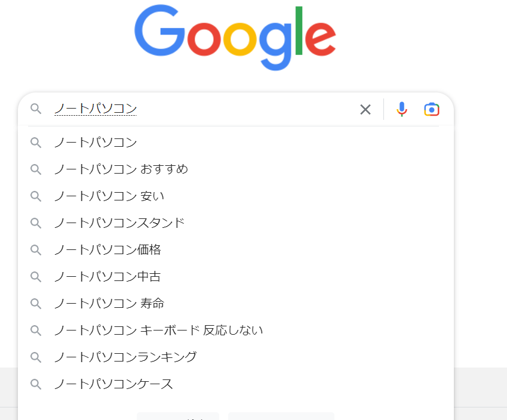The height and width of the screenshot is (420, 507).
Task: Click magnifier icon beside ノートパソコンケース
Action: tap(36, 384)
